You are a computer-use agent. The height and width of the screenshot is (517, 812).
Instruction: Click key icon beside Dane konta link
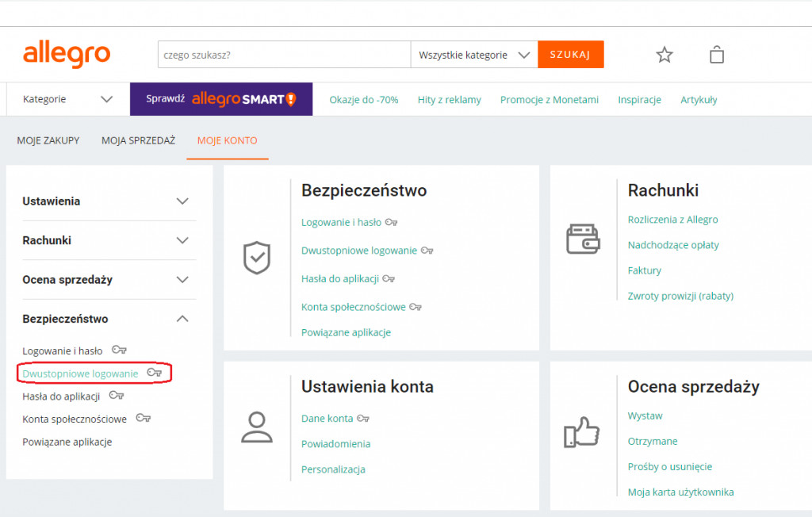[363, 419]
